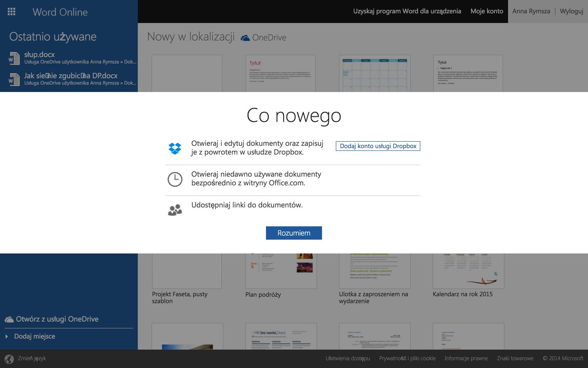Click the Dropbox logo in the Co nowego dialog
The height and width of the screenshot is (368, 588).
(175, 148)
